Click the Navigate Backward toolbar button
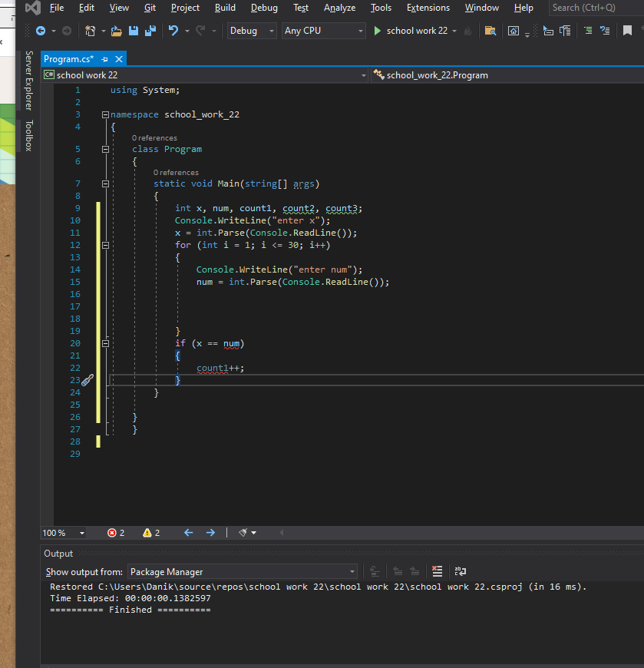This screenshot has height=668, width=644. (41, 31)
